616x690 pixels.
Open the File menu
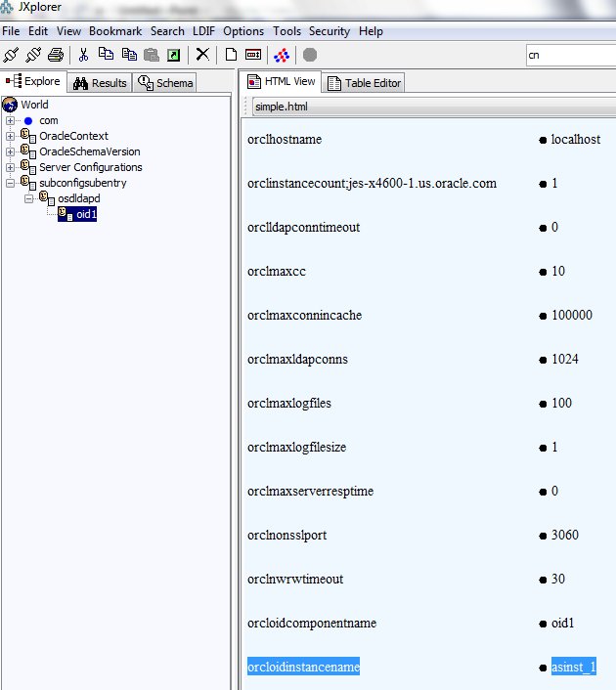[11, 31]
